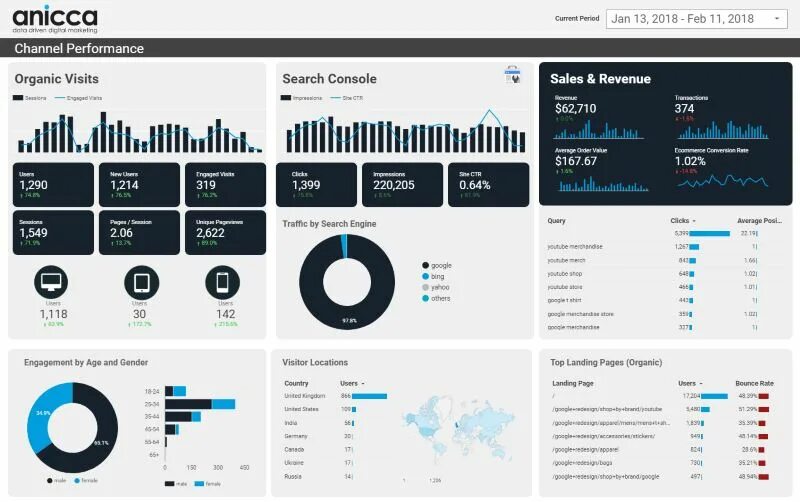
Task: Click the mobile users icon
Action: 222,282
